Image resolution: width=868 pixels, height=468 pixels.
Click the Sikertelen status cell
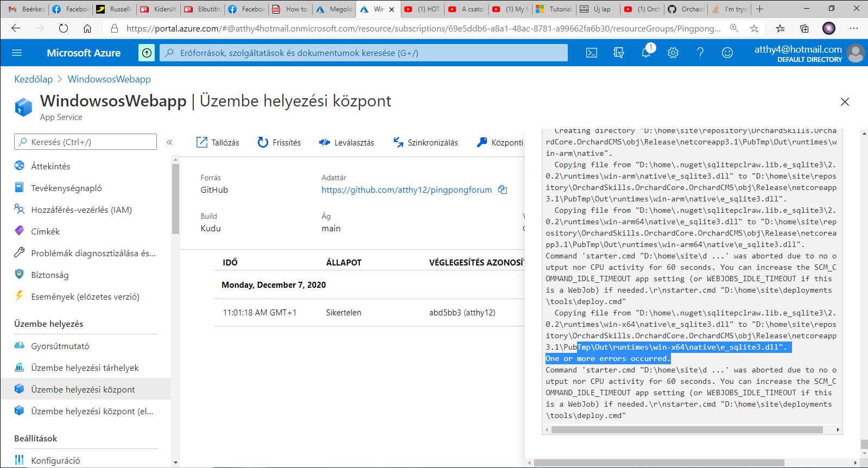coord(344,313)
